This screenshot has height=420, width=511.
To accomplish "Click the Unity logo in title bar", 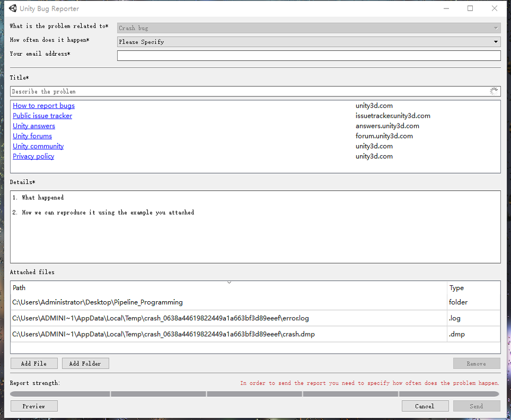I will point(12,8).
